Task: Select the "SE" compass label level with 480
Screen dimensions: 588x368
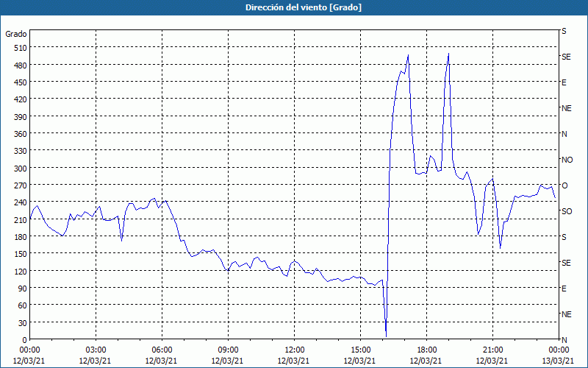Action: [566, 57]
